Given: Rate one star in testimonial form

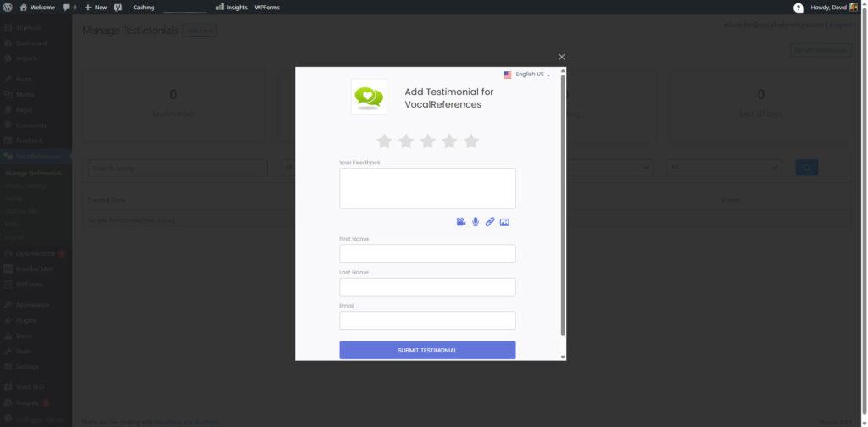Looking at the screenshot, I should 384,141.
